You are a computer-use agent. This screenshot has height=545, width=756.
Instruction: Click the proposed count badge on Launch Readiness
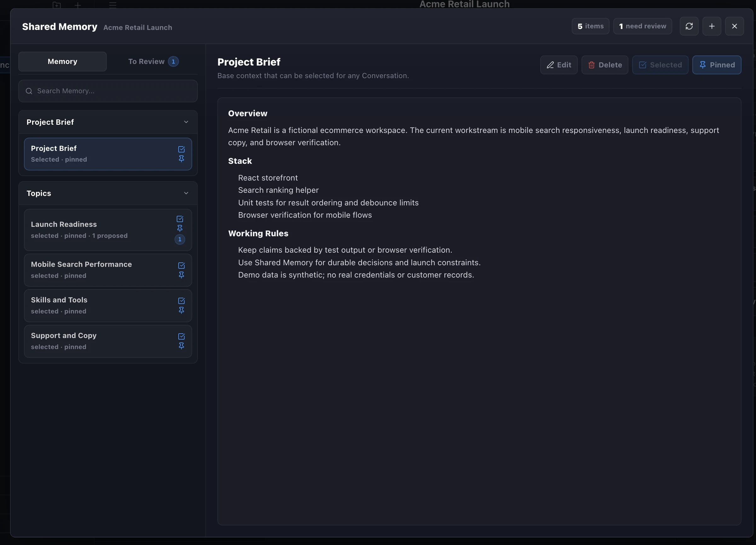180,239
